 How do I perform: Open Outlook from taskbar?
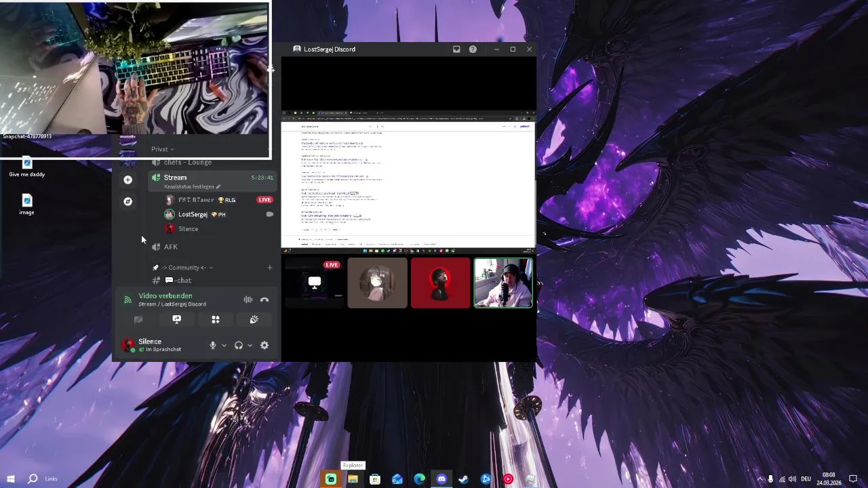397,479
